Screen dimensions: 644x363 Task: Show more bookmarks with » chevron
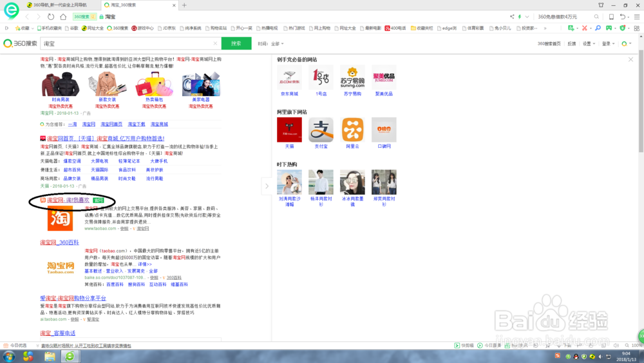[x=545, y=28]
